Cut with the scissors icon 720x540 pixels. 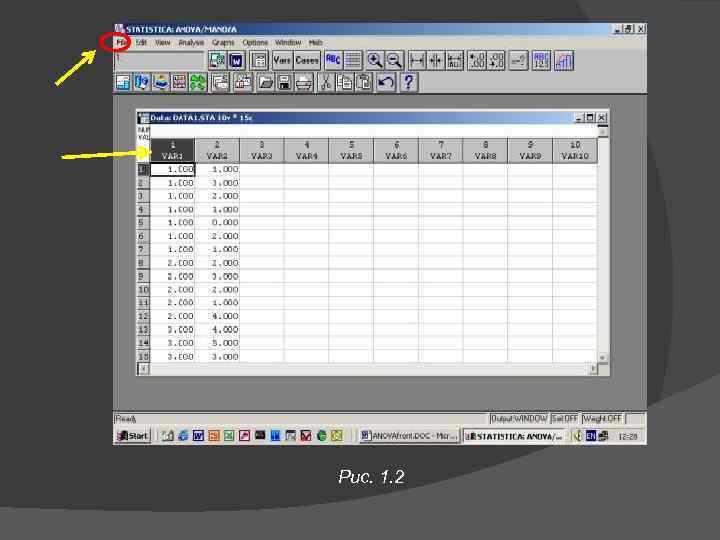326,83
